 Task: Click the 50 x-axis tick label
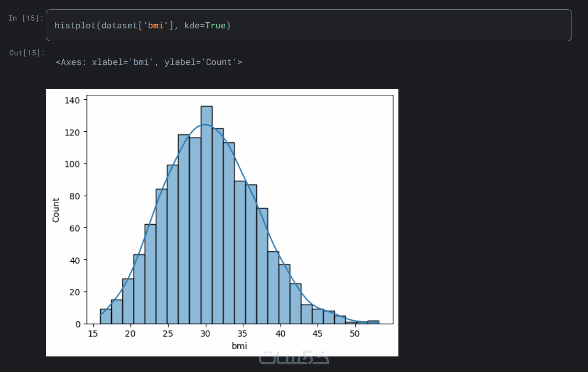(354, 333)
